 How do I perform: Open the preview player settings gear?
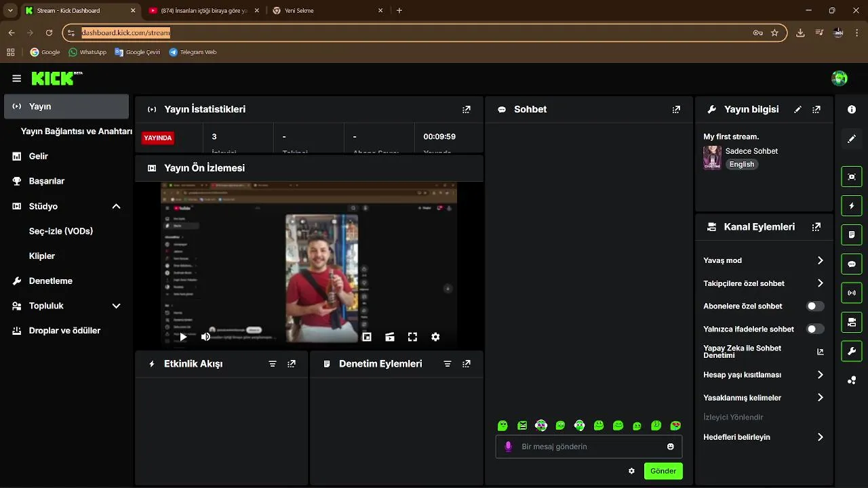[x=435, y=337]
